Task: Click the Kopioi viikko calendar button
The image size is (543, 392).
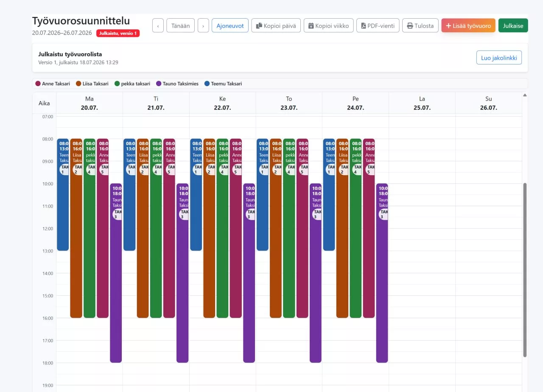Action: pos(329,25)
